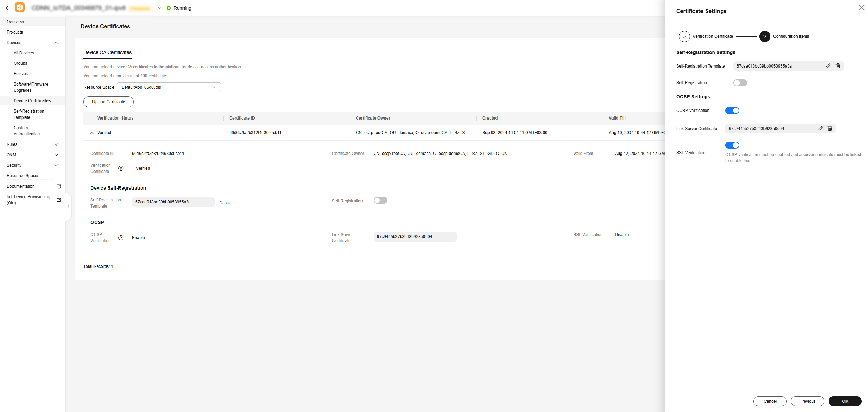The height and width of the screenshot is (412, 868).
Task: Open the instance switcher dropdown arrow
Action: coord(160,8)
